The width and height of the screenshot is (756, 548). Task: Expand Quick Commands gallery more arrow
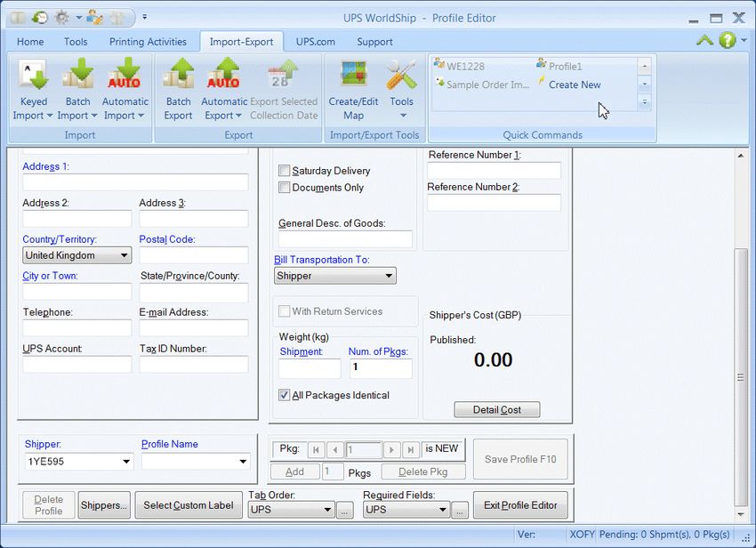[644, 102]
